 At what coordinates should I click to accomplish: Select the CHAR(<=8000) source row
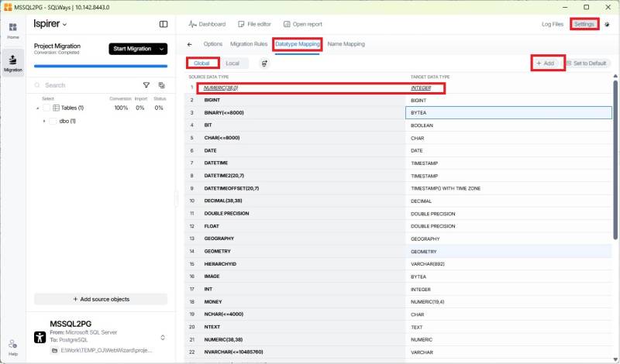pyautogui.click(x=295, y=138)
